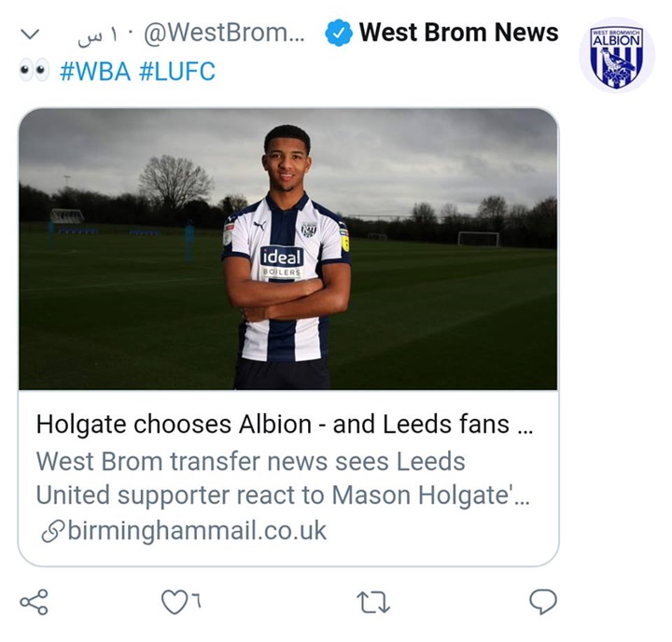This screenshot has height=642, width=672.
Task: Open the tweet options chevron menu
Action: [x=31, y=35]
